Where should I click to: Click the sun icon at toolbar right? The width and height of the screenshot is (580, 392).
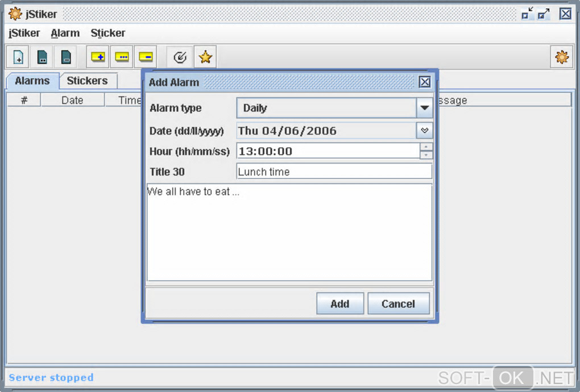pos(561,57)
